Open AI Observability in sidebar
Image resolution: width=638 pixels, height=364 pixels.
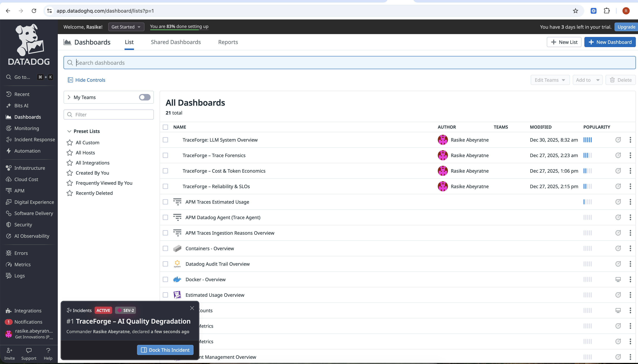(32, 236)
